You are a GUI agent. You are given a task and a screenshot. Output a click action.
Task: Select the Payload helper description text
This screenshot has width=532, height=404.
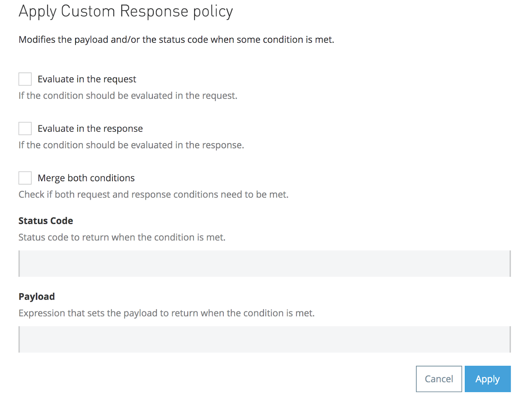[x=166, y=313]
